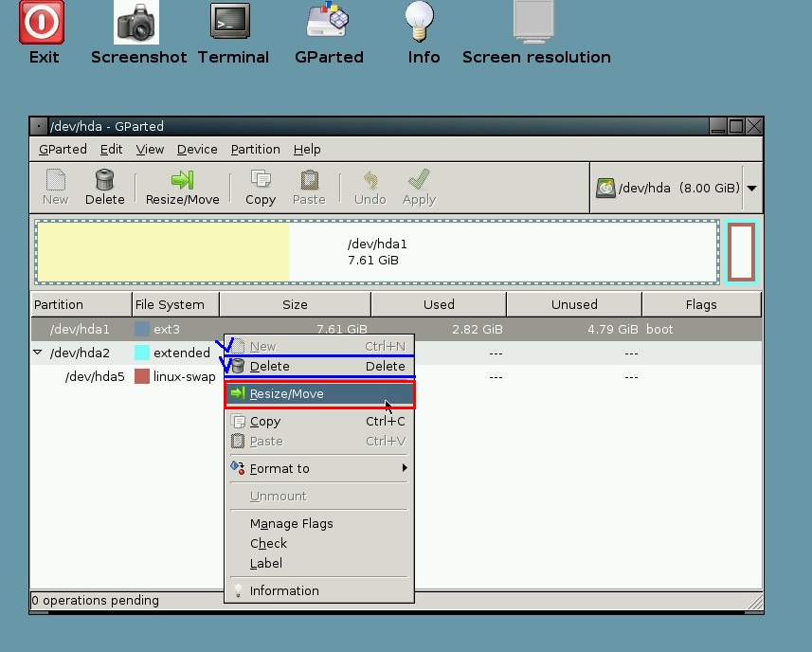Image resolution: width=812 pixels, height=652 pixels.
Task: Click the red linux-swap color swatch
Action: [142, 376]
